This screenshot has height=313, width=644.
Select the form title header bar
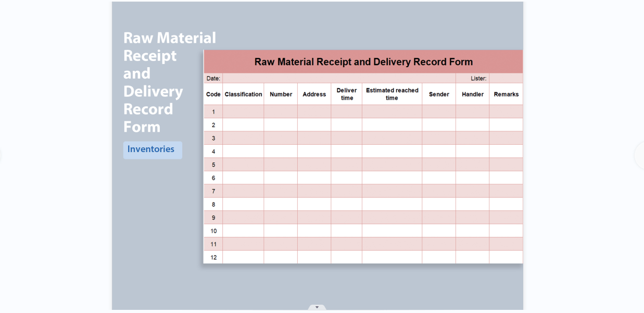pyautogui.click(x=363, y=61)
